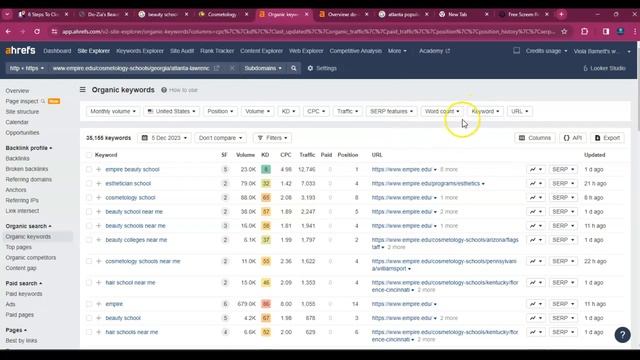Click the browser side panel icon
The image size is (640, 360).
point(606,31)
